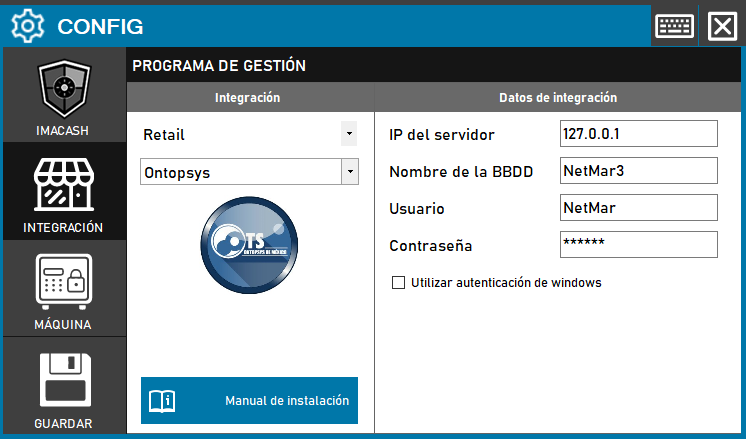Select the Integración store icon
This screenshot has height=440, width=746.
[x=64, y=186]
